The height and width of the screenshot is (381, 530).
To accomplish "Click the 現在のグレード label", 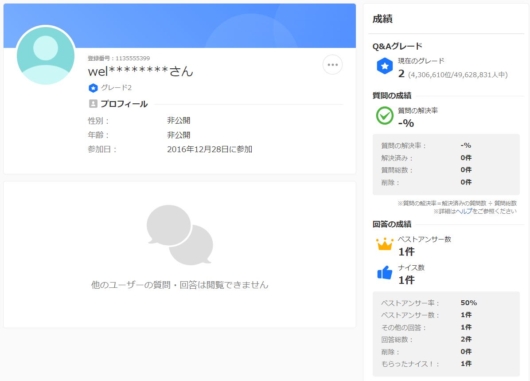I will [421, 61].
